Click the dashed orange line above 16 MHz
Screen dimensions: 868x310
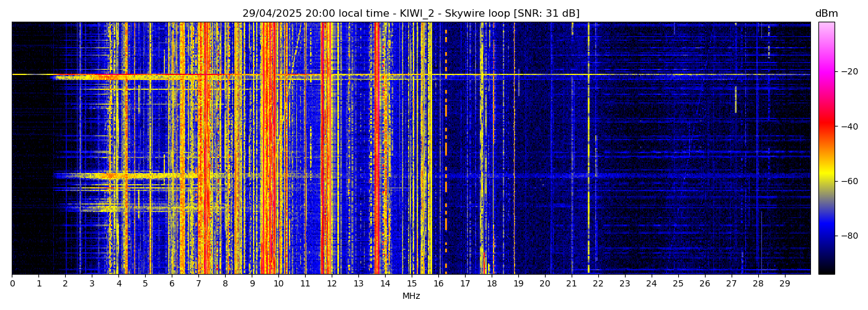446,149
